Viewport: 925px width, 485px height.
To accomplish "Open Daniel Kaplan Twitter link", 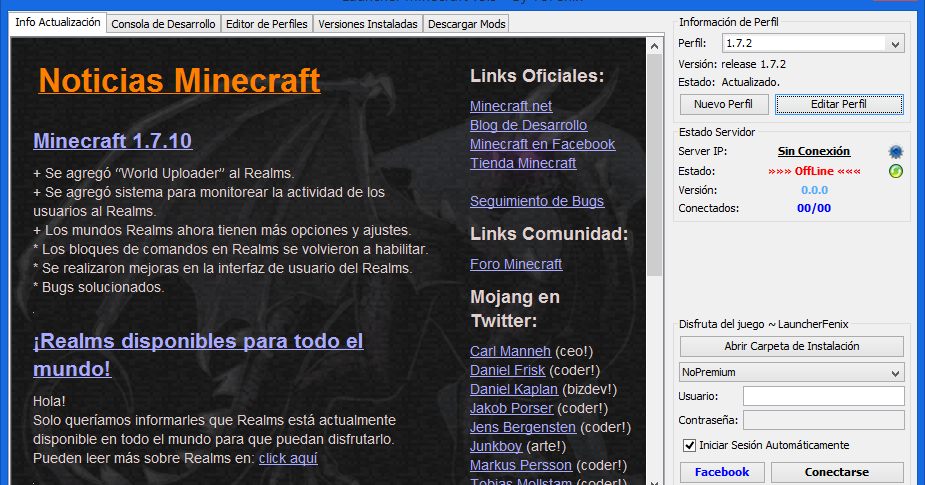I will [x=514, y=389].
